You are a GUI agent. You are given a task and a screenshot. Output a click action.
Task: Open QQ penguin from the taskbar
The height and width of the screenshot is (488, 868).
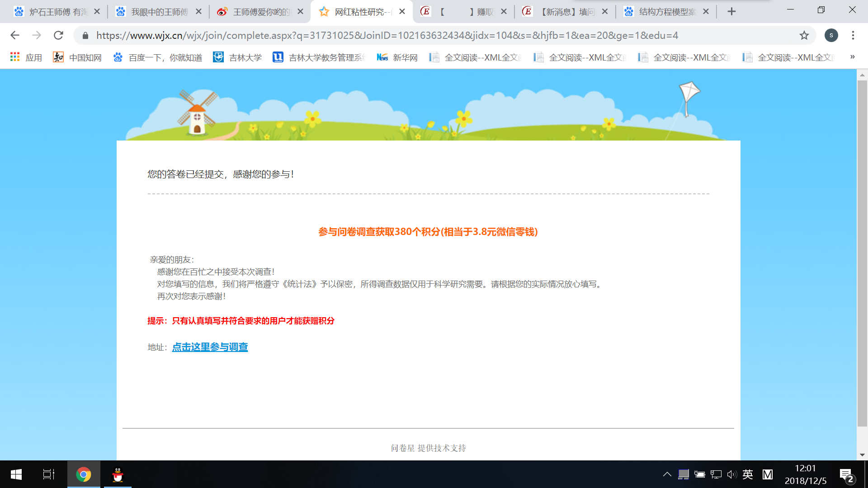pos(118,474)
